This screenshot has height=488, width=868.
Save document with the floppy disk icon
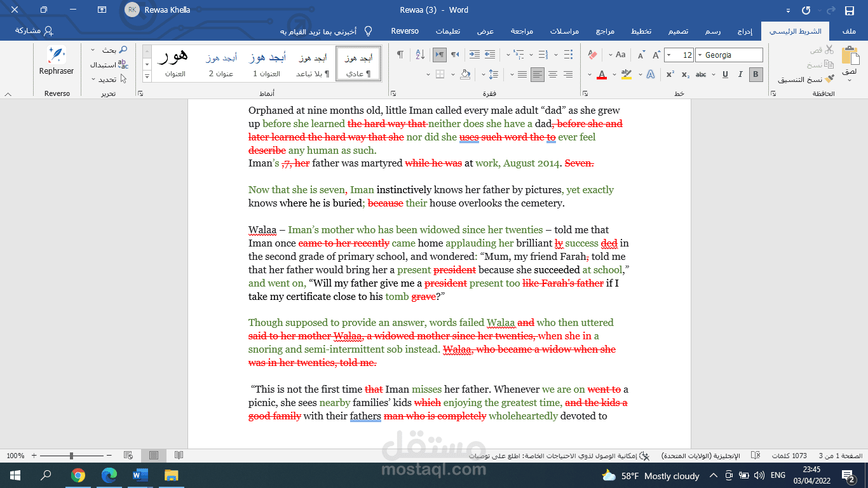coord(849,10)
